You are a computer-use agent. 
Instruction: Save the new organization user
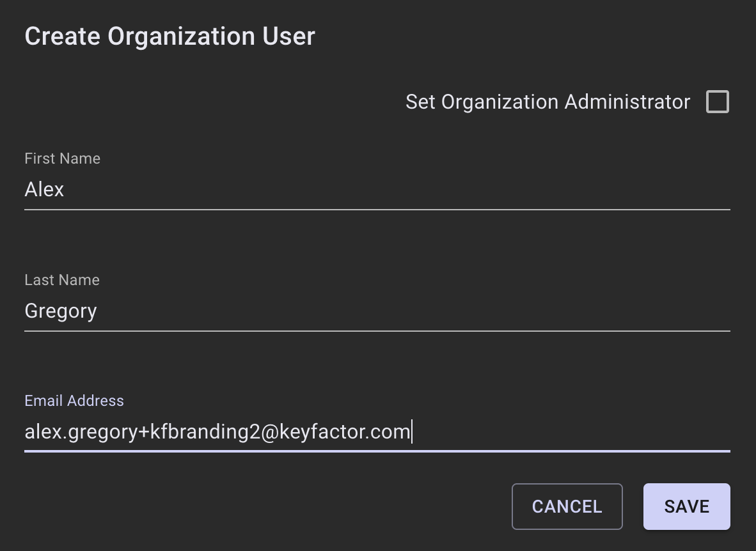pyautogui.click(x=686, y=506)
